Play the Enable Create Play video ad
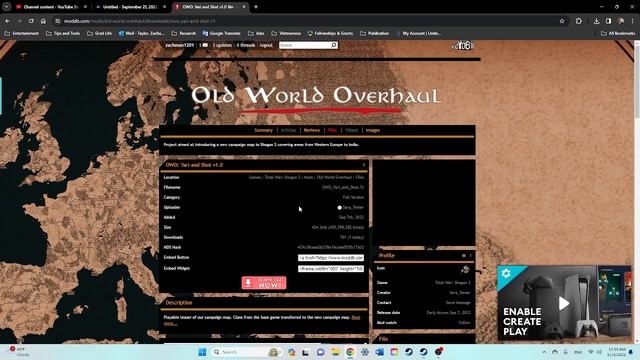This screenshot has height=360, width=640. point(564,303)
